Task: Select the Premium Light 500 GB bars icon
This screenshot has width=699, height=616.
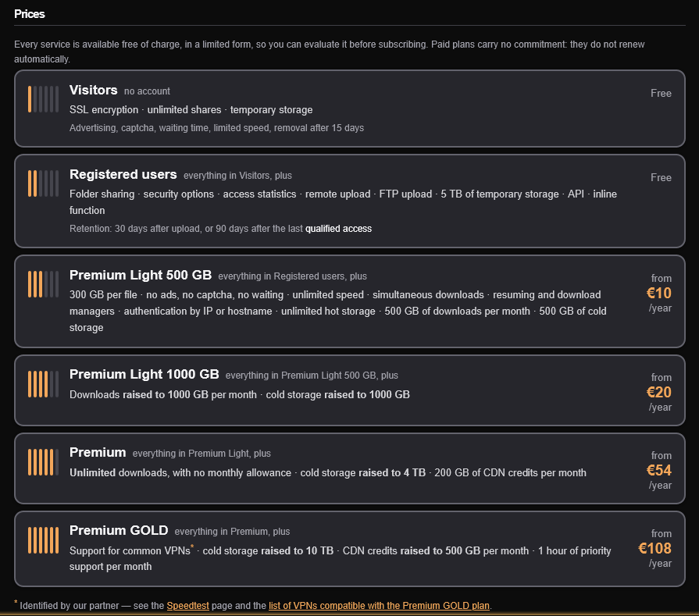Action: click(x=43, y=284)
